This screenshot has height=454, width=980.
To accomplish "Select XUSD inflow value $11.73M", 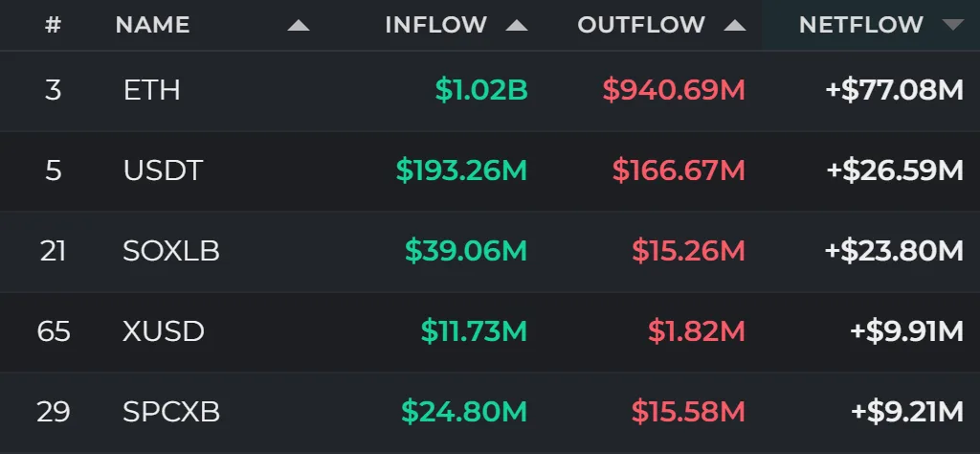I will pyautogui.click(x=475, y=331).
